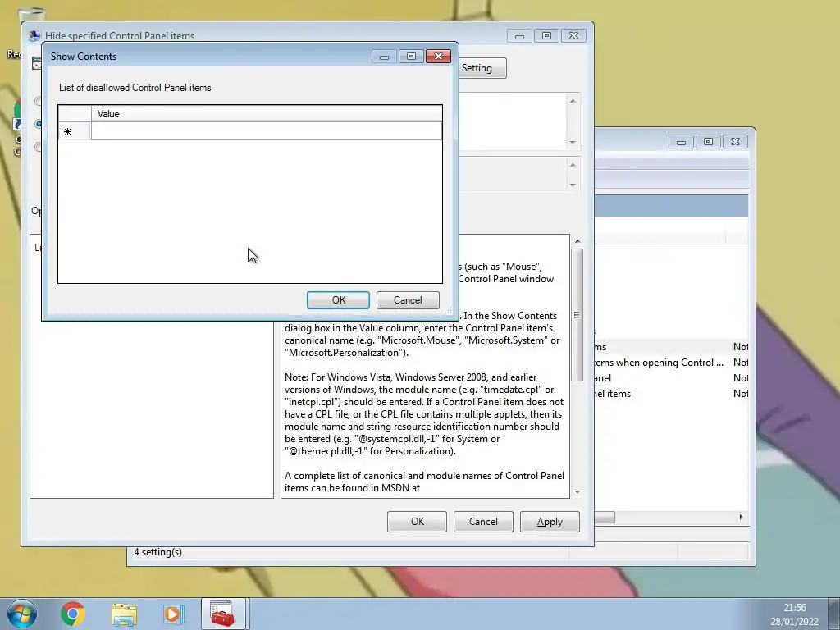
Task: Click the '4 setting(s)' status bar text
Action: point(157,552)
